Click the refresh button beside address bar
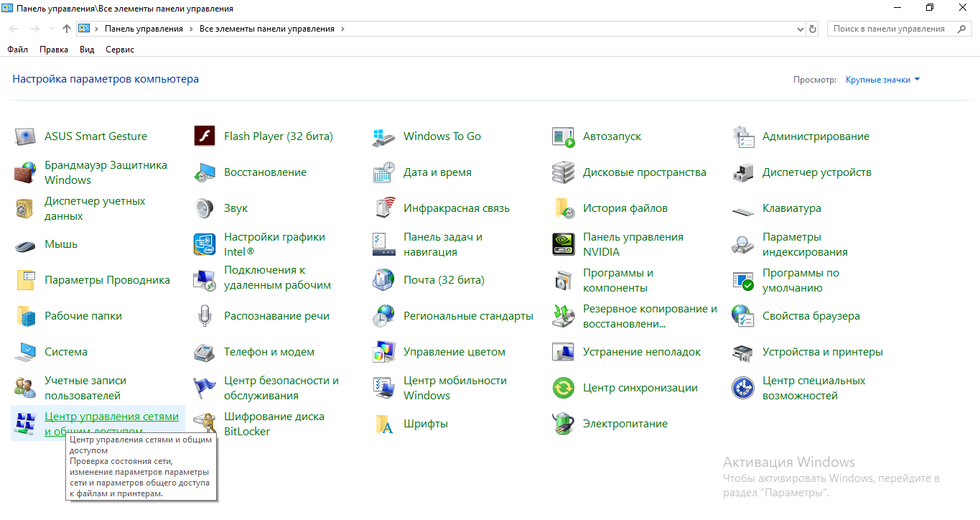The height and width of the screenshot is (520, 980). (x=813, y=29)
